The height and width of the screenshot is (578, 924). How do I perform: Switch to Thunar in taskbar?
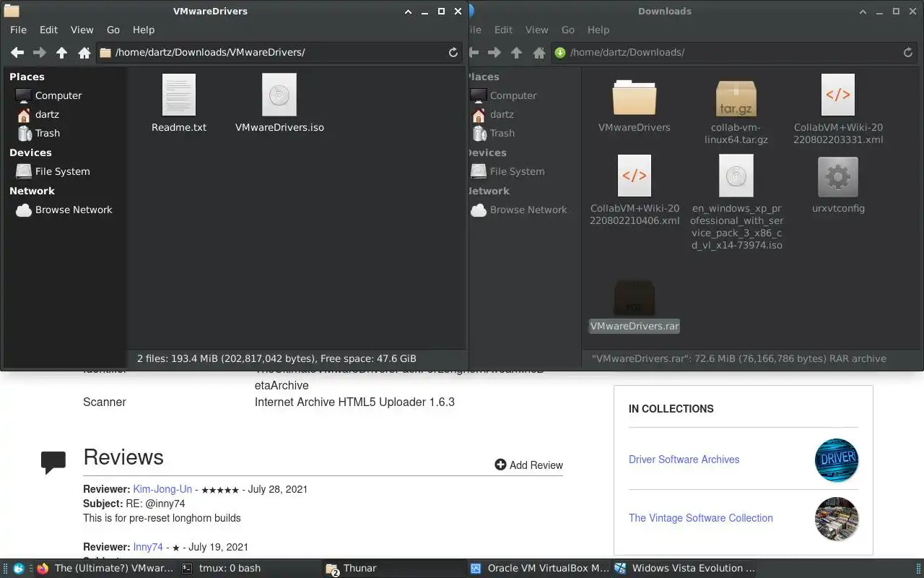(394, 569)
